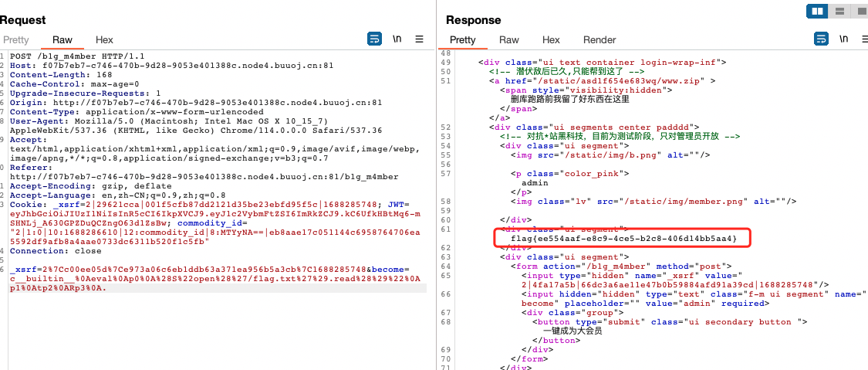This screenshot has height=370, width=868.
Task: Switch to the Hex tab in the Request panel
Action: [104, 40]
